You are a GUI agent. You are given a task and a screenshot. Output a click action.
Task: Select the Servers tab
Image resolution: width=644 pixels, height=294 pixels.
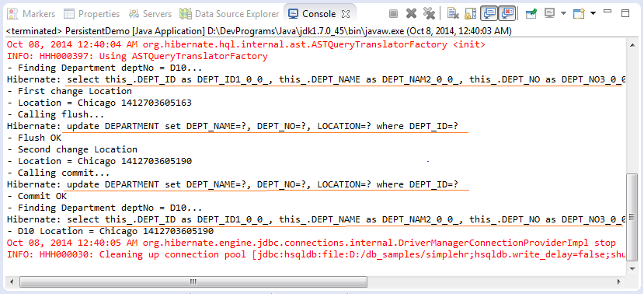(151, 14)
